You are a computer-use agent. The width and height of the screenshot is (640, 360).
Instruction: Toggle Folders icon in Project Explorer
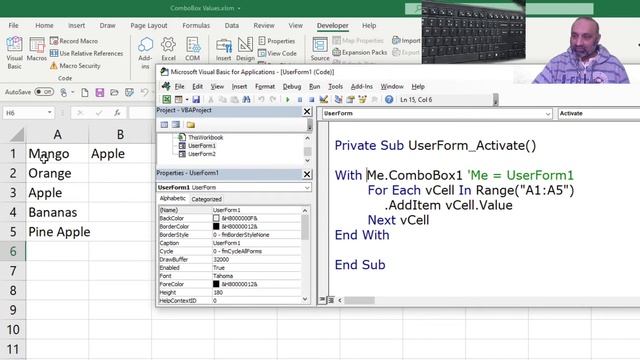click(191, 124)
